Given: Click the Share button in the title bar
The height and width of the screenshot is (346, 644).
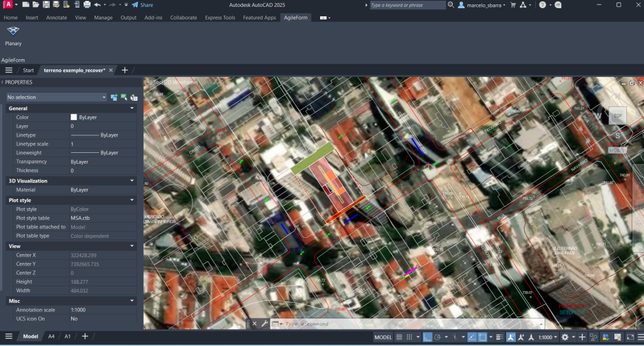Looking at the screenshot, I should (x=143, y=5).
